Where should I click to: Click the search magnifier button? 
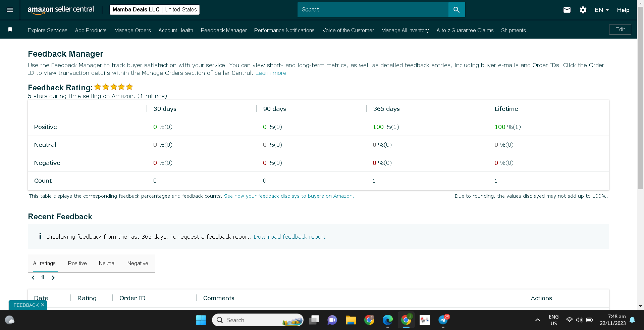coord(457,10)
